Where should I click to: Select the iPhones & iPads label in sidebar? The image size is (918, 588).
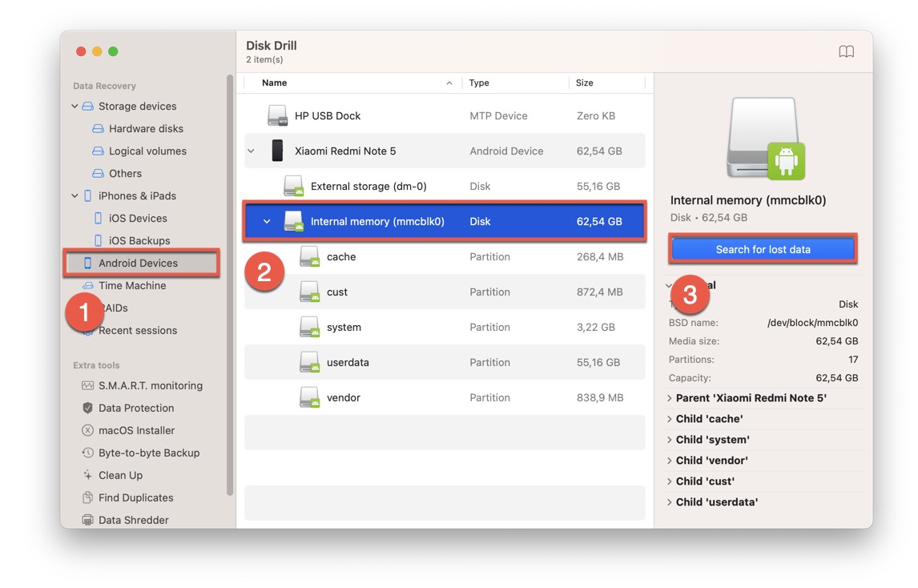click(x=137, y=195)
